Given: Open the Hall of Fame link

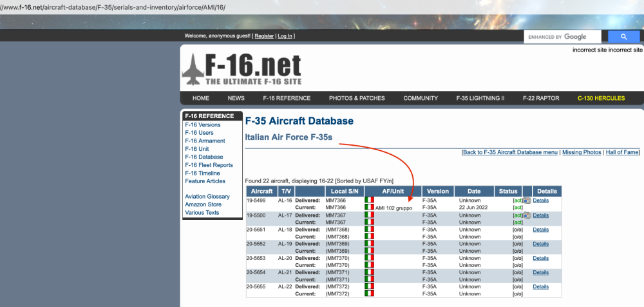Looking at the screenshot, I should [x=623, y=152].
